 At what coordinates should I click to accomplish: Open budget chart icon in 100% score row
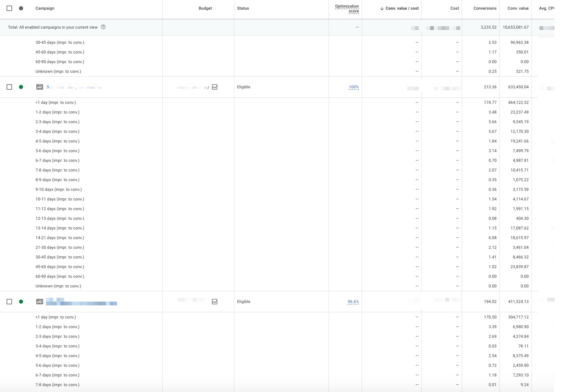coord(215,87)
